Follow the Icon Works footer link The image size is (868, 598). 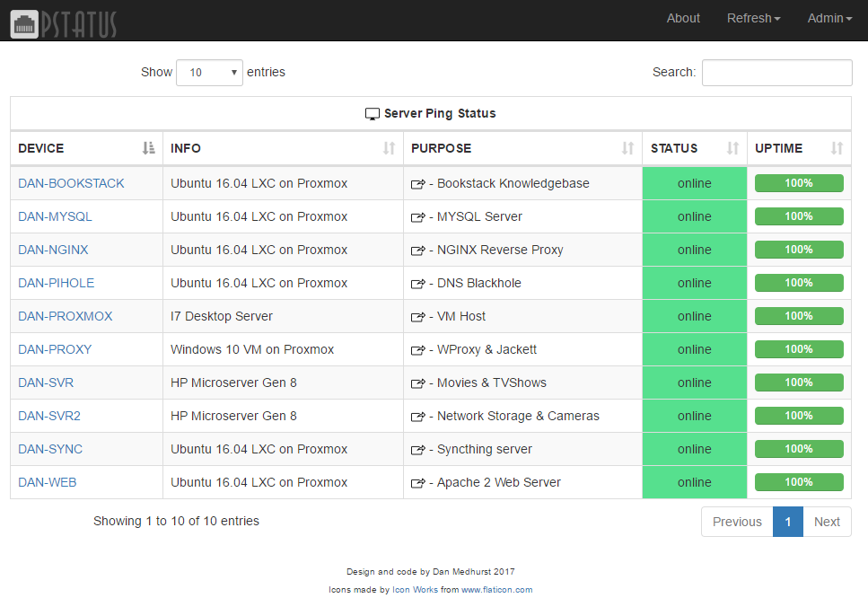point(416,590)
